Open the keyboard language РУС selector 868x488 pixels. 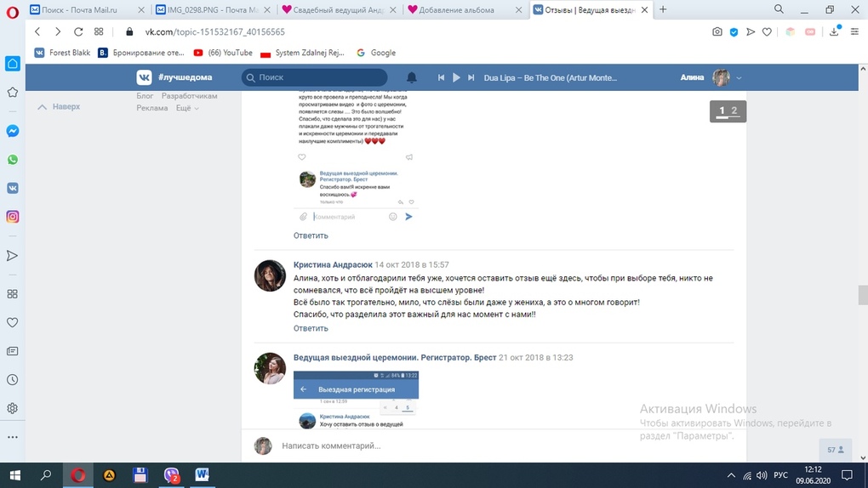780,475
